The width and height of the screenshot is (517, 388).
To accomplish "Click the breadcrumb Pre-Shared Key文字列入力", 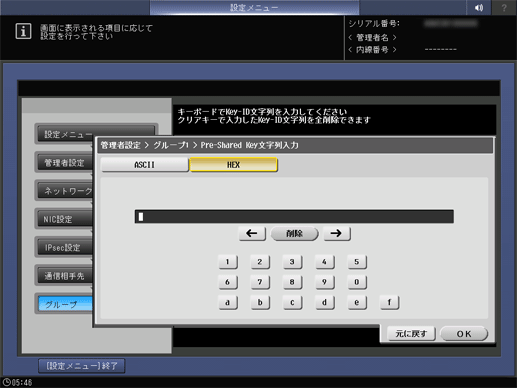I will point(249,145).
